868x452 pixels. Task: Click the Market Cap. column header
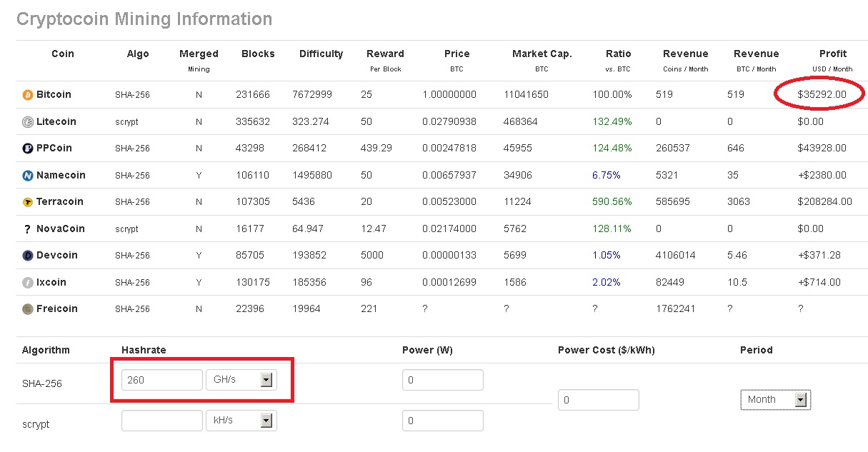click(542, 60)
